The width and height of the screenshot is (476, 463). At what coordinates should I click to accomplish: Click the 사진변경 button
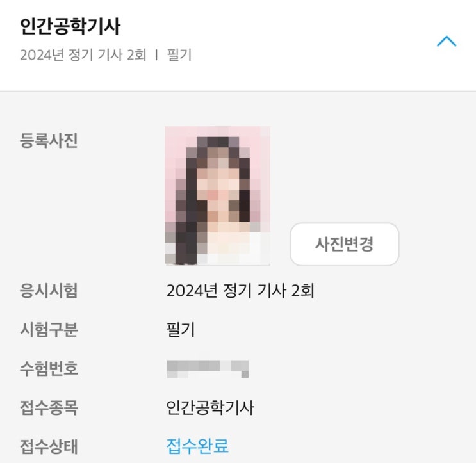345,244
